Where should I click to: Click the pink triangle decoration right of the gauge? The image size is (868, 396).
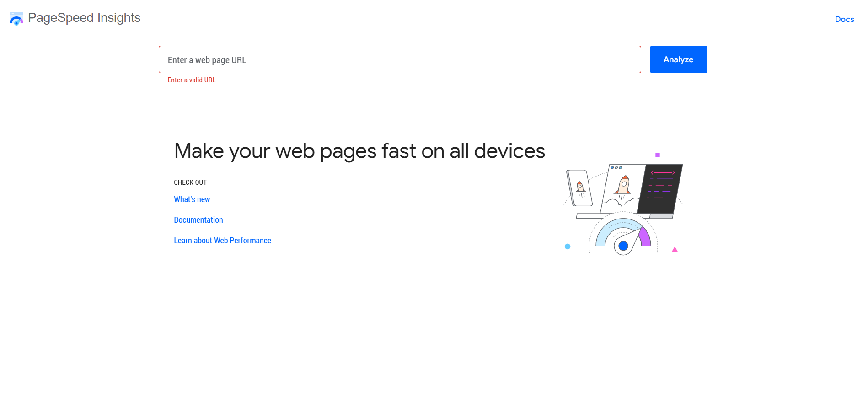(675, 249)
